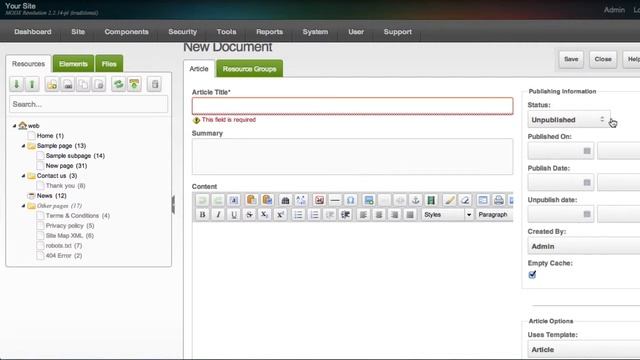Viewport: 640px width, 360px height.
Task: Open calendar for Publish Date
Action: click(587, 182)
